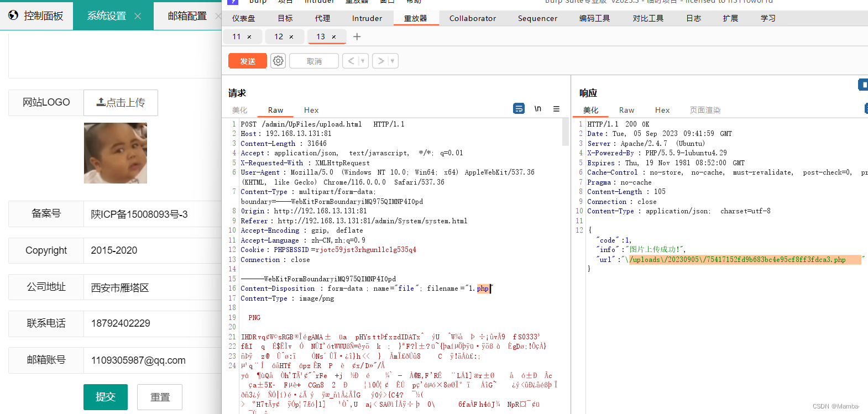868x414 pixels.
Task: Switch response view to Raw
Action: 626,110
